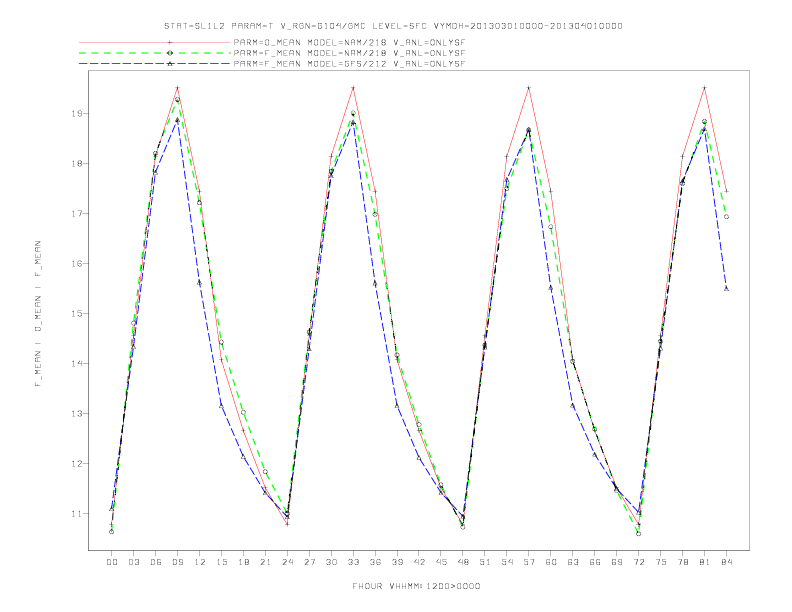Click the triangle marker on the blue legend line
The height and width of the screenshot is (612, 792).
(x=170, y=64)
